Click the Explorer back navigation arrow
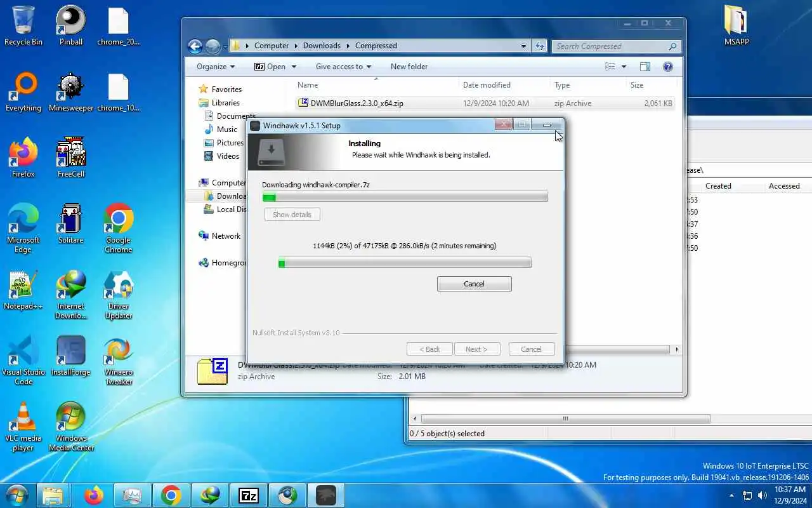This screenshot has height=508, width=812. click(x=195, y=46)
